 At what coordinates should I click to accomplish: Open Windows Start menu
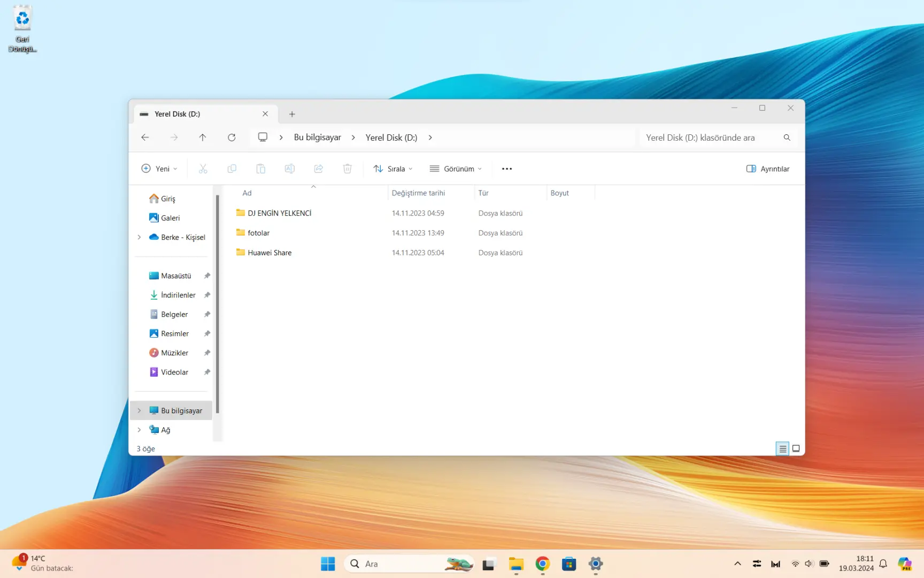[x=328, y=564]
